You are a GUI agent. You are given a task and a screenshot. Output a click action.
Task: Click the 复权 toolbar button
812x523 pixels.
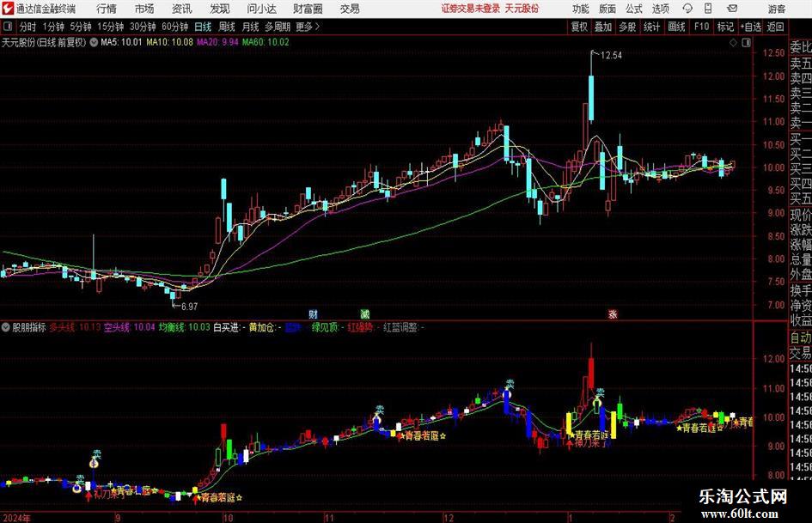click(x=579, y=27)
